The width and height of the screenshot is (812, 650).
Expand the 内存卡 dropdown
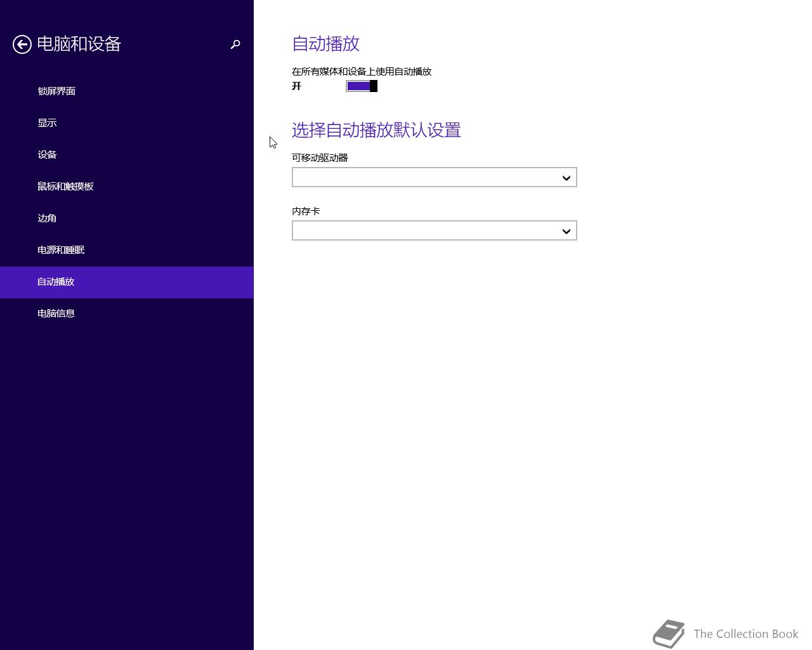(x=435, y=230)
